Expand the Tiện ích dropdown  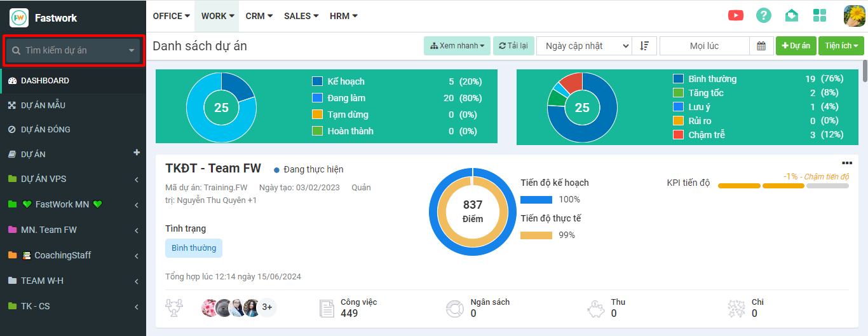[x=841, y=46]
